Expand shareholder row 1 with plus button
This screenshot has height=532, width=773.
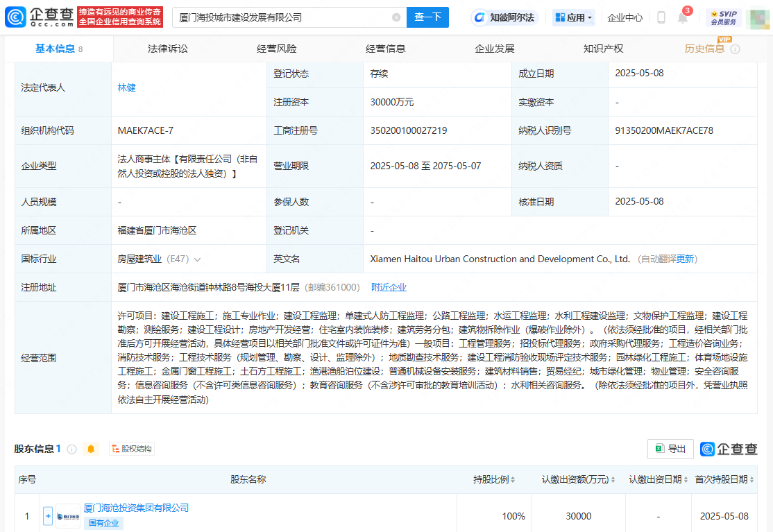[x=48, y=516]
